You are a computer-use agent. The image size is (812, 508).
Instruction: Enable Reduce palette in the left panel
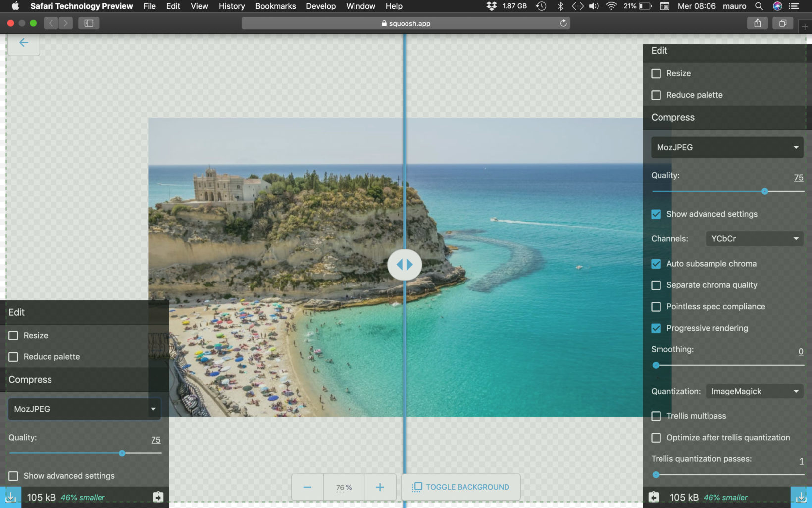pos(13,357)
